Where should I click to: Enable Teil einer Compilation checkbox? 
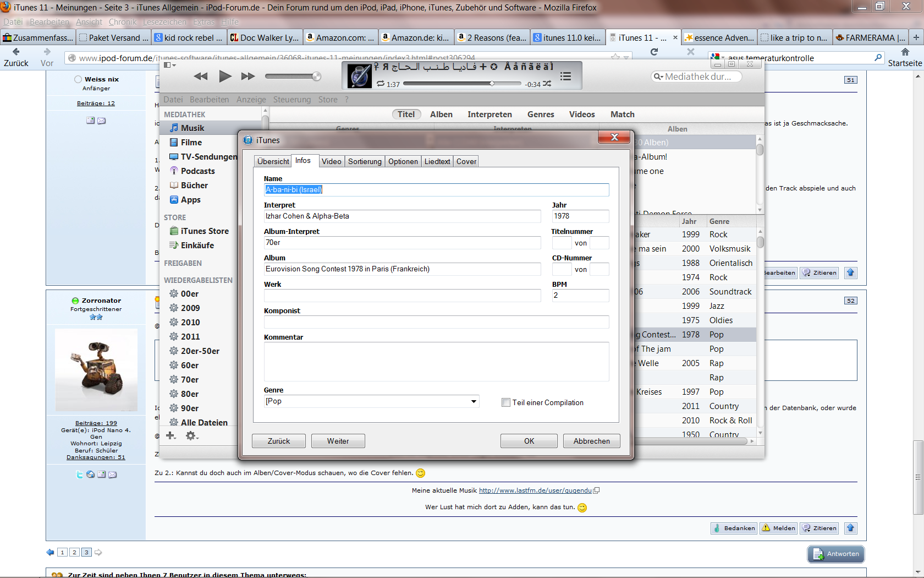point(506,402)
